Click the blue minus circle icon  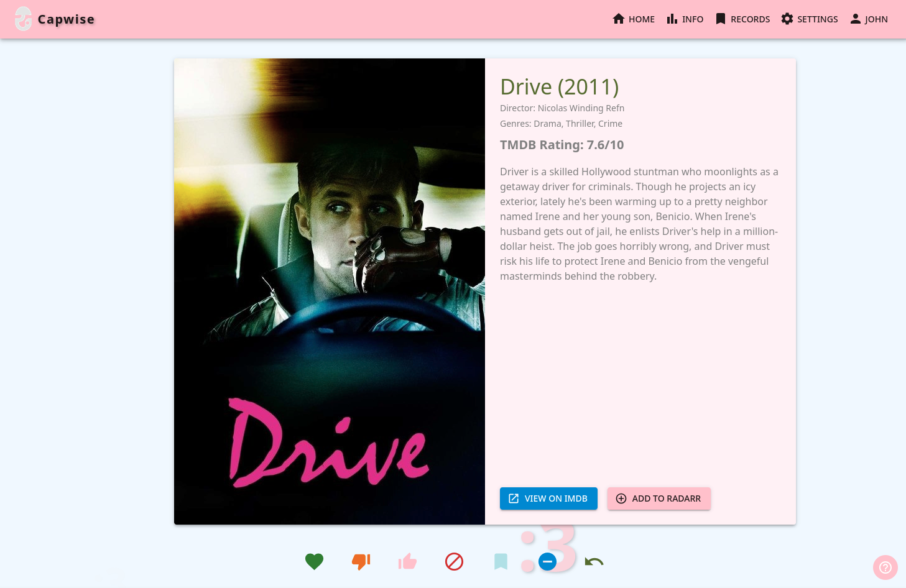pyautogui.click(x=547, y=562)
